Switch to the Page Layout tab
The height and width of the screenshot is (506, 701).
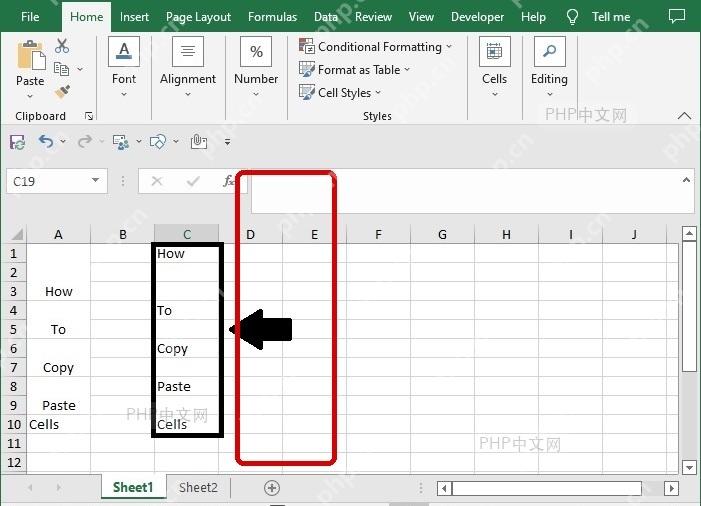(x=198, y=17)
